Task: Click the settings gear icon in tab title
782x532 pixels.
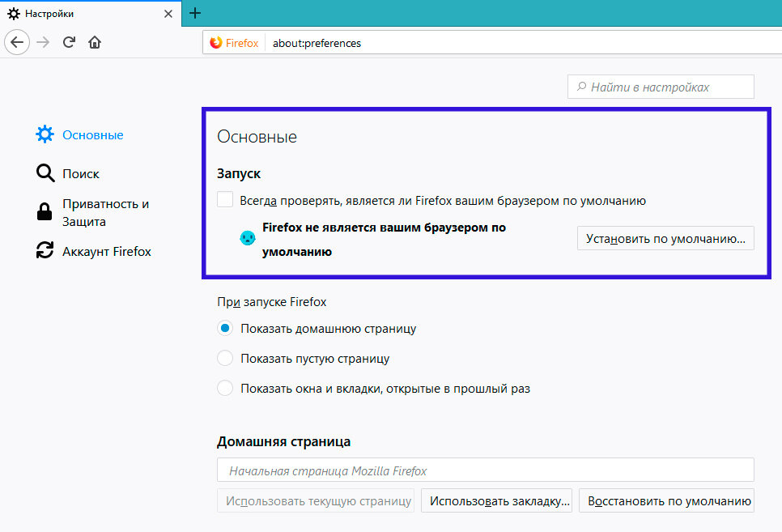Action: pos(14,14)
